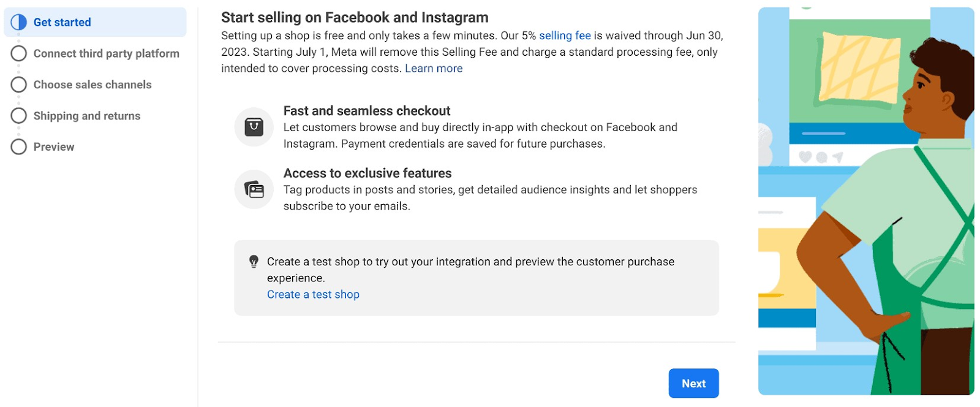Click the product tagging features icon
The width and height of the screenshot is (980, 407).
click(x=254, y=189)
